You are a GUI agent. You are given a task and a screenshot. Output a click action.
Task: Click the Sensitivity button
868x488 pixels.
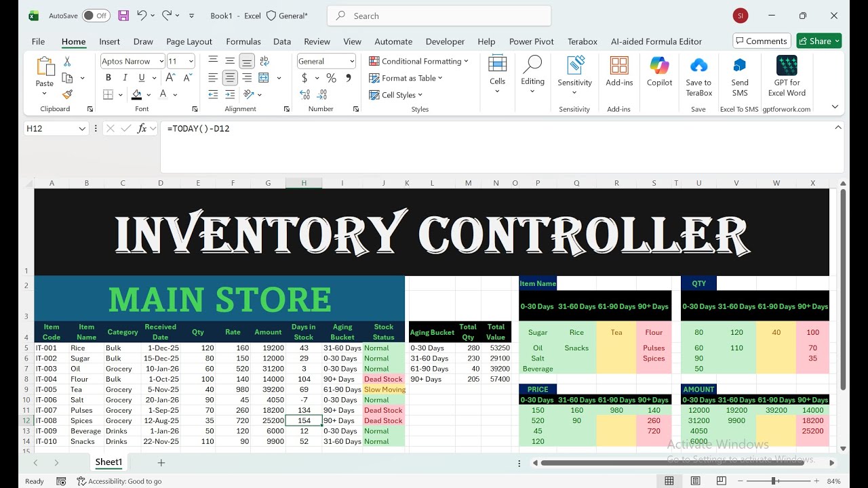click(575, 75)
